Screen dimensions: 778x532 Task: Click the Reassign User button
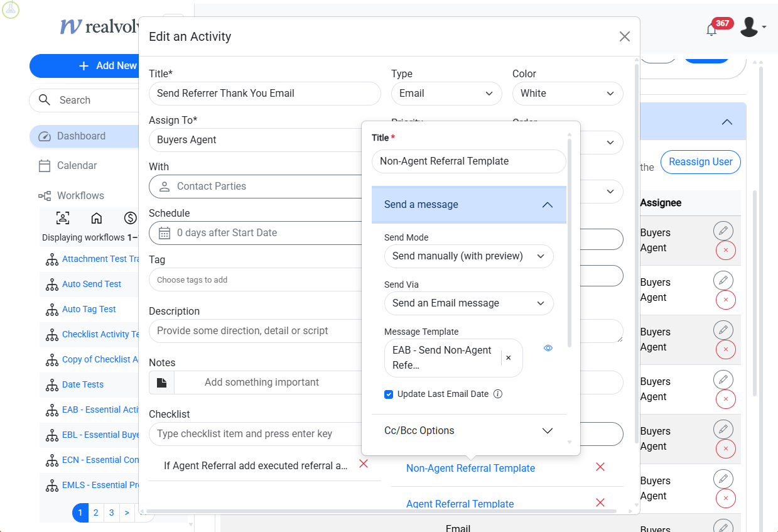click(700, 162)
